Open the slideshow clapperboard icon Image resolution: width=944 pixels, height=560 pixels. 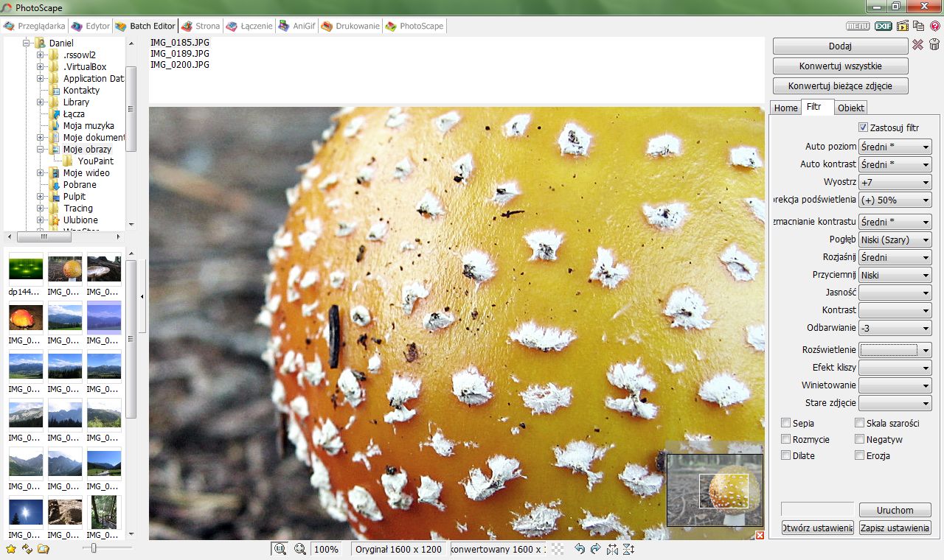(x=902, y=26)
